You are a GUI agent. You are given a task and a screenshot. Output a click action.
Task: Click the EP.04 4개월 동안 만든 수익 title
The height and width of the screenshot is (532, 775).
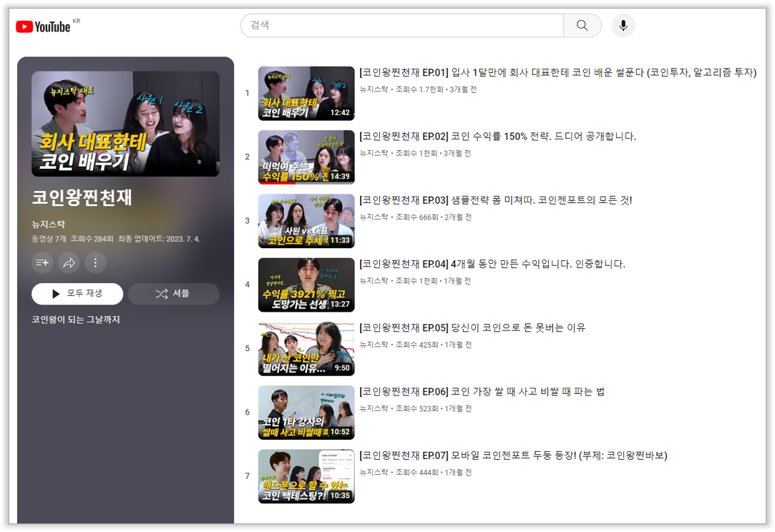click(x=492, y=264)
